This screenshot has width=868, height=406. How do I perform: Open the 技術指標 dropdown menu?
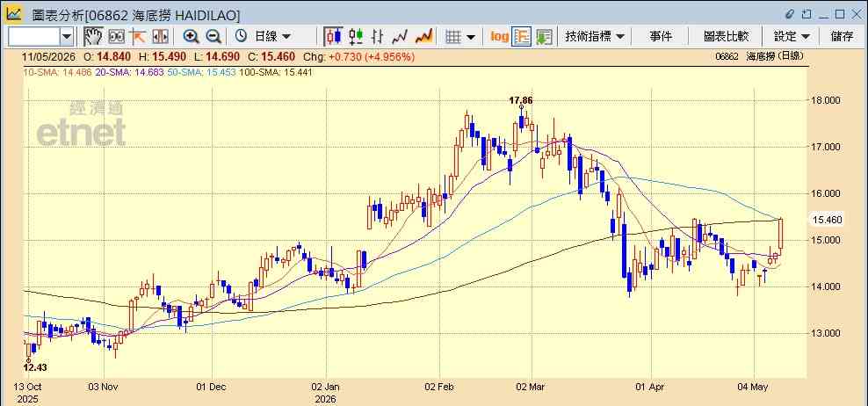pos(595,37)
